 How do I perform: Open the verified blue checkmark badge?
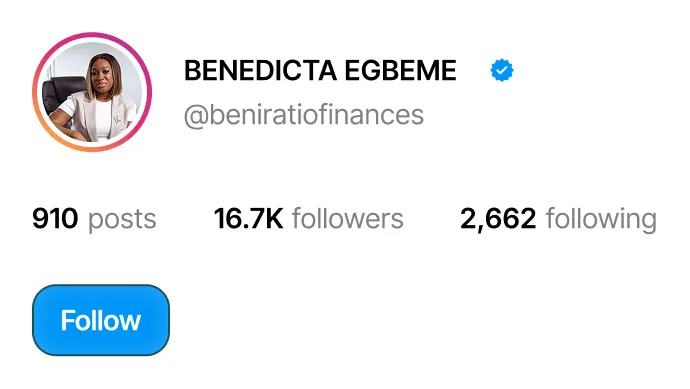point(502,70)
